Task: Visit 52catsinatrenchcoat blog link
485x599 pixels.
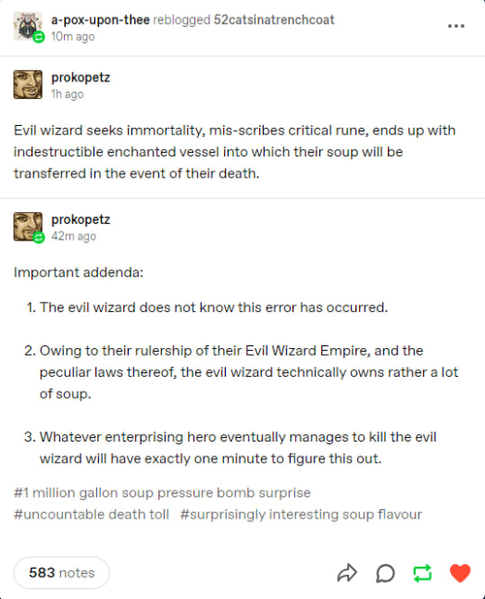Action: (x=274, y=20)
